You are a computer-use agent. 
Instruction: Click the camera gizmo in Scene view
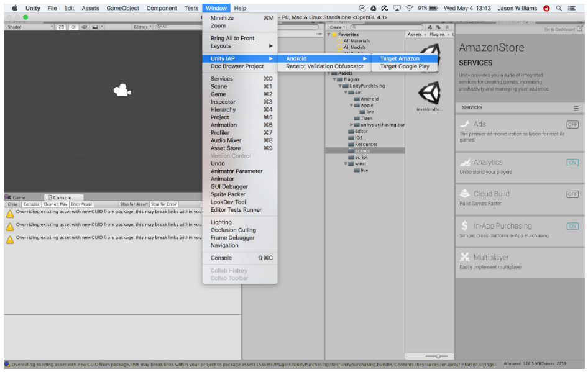[x=122, y=91]
